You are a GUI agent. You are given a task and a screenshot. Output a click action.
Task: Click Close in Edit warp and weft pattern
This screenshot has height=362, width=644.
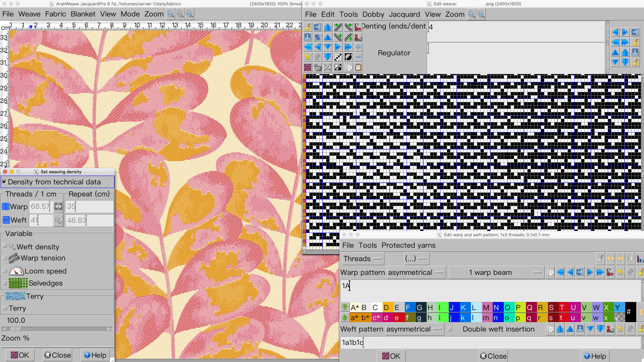coord(494,356)
